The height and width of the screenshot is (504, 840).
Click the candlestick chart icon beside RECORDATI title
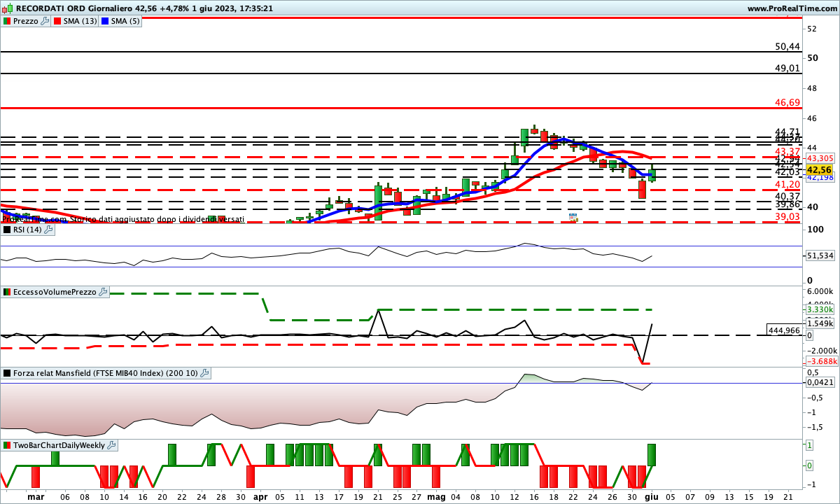click(x=7, y=8)
